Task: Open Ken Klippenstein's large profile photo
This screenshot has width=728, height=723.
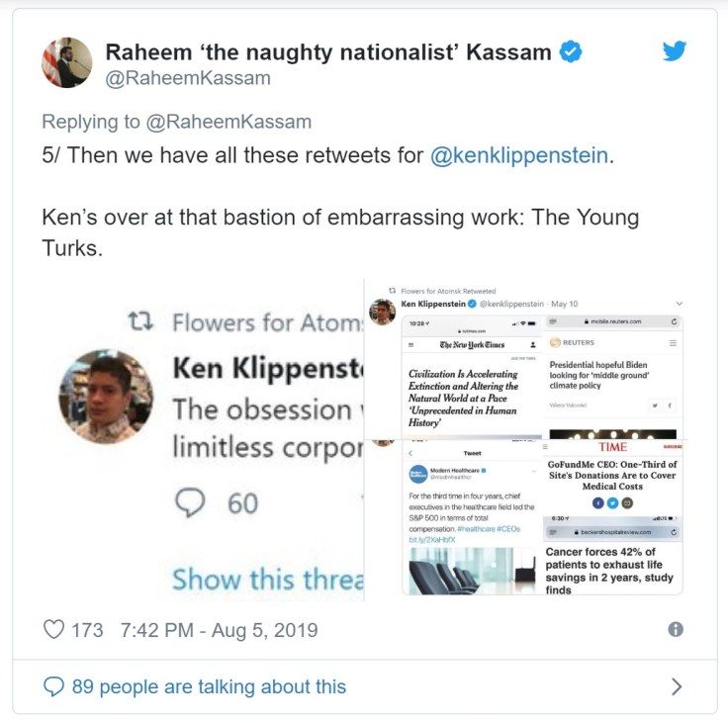Action: click(107, 397)
